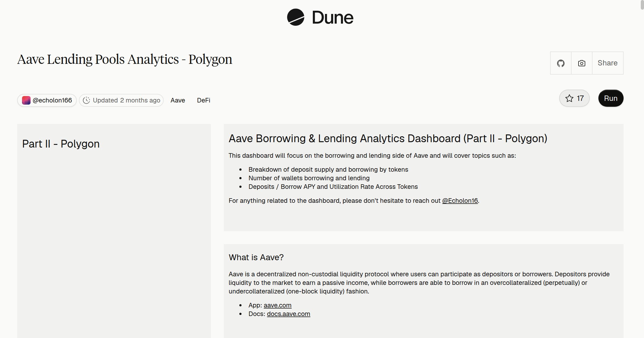Click the Share button
Image resolution: width=644 pixels, height=338 pixels.
(608, 63)
